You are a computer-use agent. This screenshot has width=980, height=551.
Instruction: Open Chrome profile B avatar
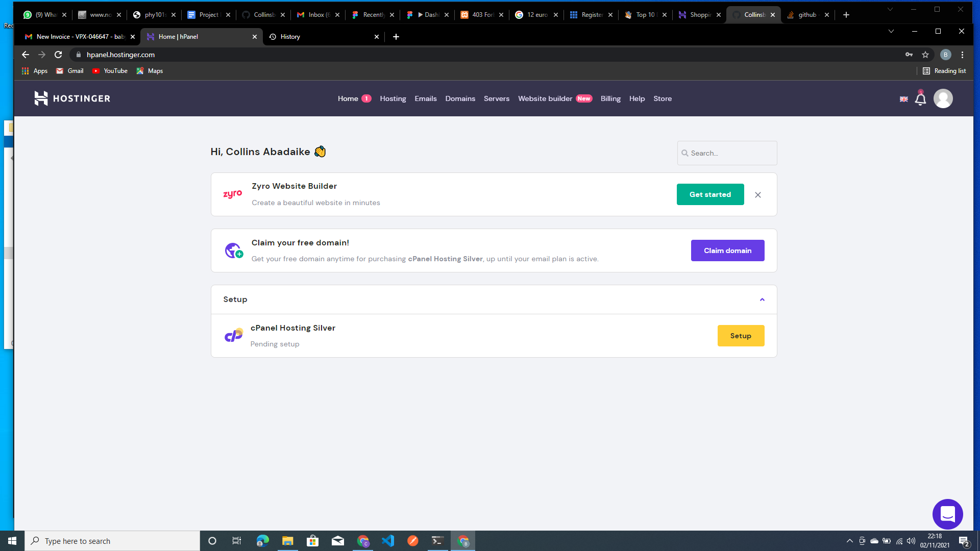click(945, 55)
